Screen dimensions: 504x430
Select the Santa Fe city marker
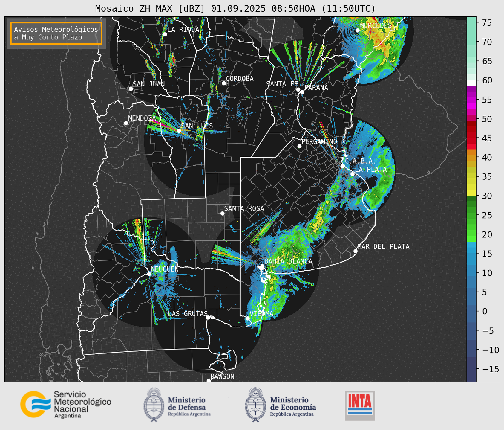[298, 89]
